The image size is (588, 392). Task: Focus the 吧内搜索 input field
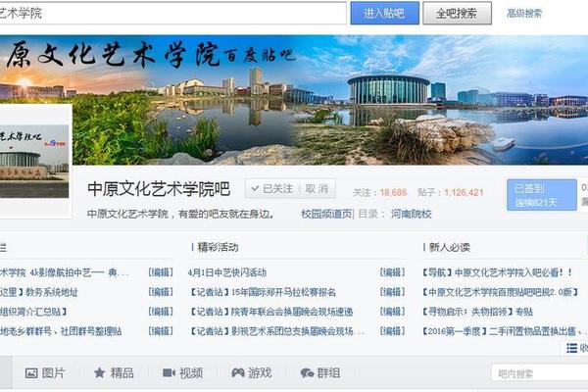[540, 373]
